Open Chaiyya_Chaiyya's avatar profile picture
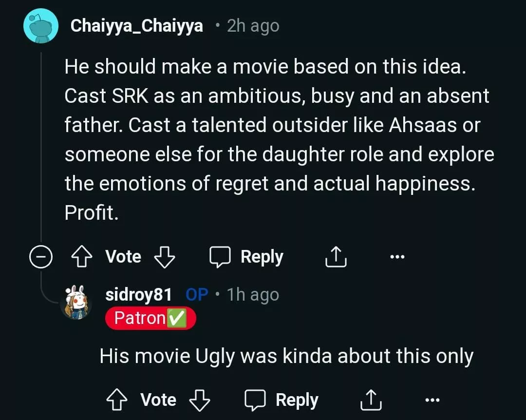526x420 pixels. tap(40, 26)
